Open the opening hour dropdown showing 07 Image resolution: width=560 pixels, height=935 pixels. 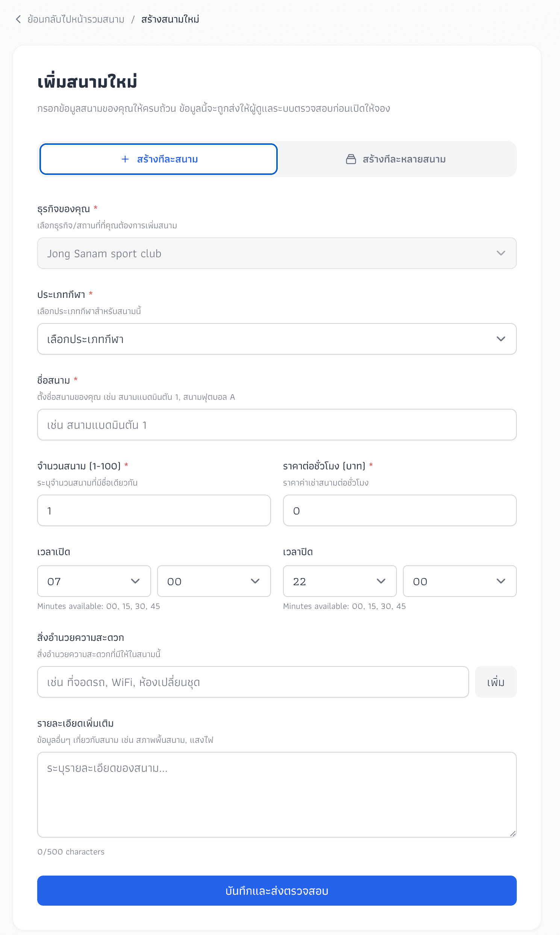pyautogui.click(x=94, y=581)
